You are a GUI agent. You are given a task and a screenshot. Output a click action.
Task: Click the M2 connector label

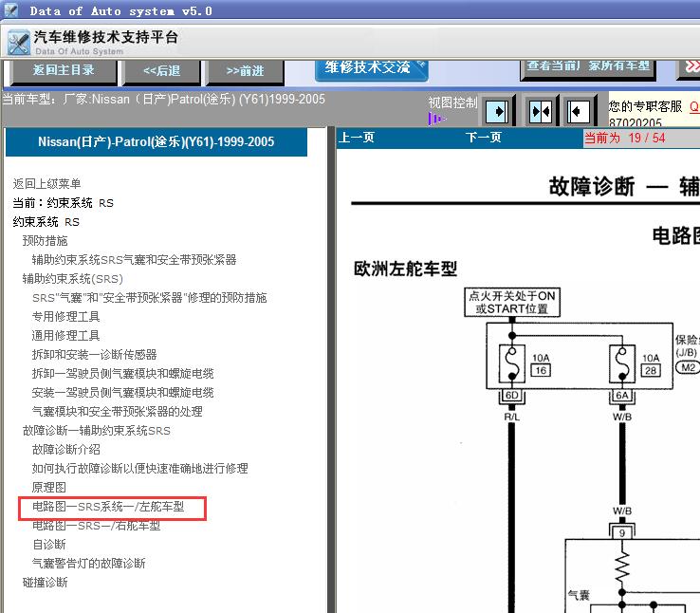click(689, 367)
